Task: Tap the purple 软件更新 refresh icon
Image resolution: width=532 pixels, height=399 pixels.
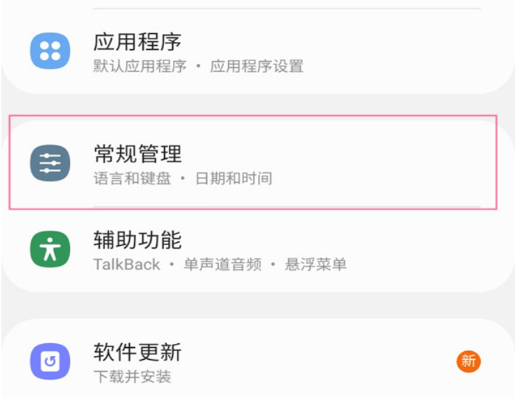Action: (50, 362)
